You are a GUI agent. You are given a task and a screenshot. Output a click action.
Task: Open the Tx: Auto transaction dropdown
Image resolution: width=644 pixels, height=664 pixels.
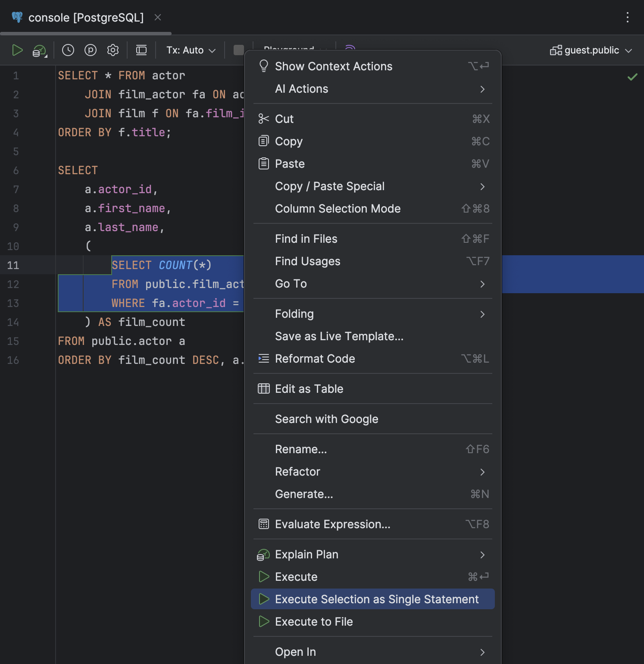click(191, 50)
